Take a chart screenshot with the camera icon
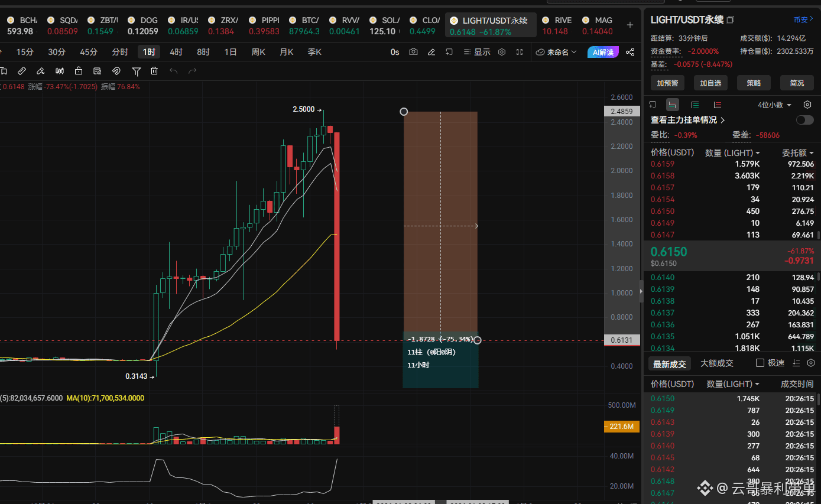The height and width of the screenshot is (504, 821). [413, 52]
